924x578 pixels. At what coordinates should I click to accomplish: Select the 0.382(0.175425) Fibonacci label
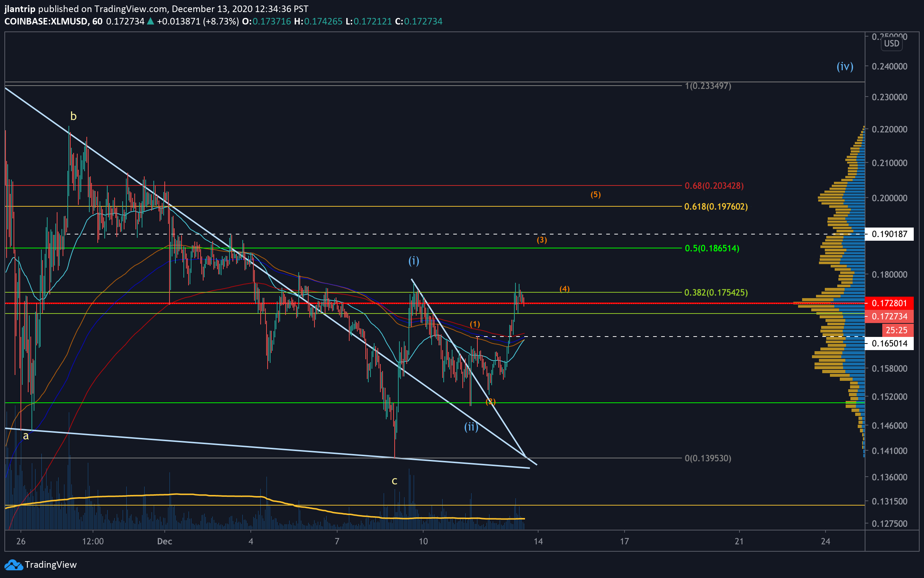(716, 292)
